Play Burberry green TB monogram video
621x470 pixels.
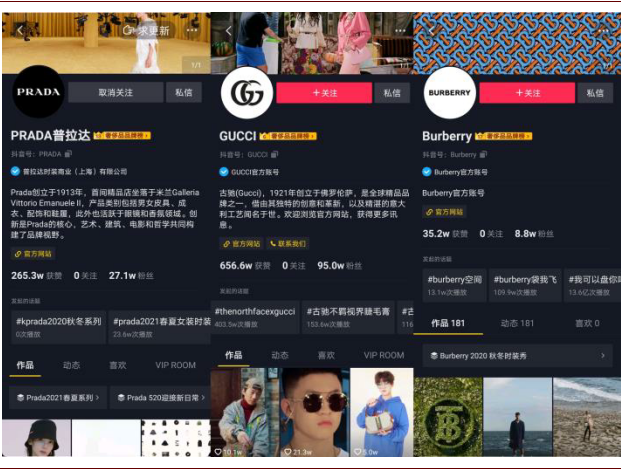coord(448,417)
